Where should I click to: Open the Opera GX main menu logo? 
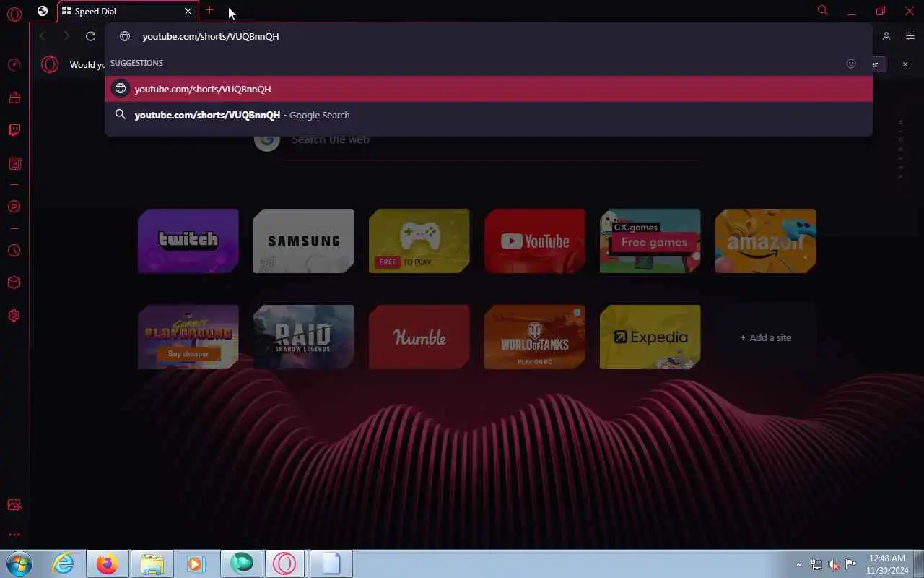[x=14, y=14]
